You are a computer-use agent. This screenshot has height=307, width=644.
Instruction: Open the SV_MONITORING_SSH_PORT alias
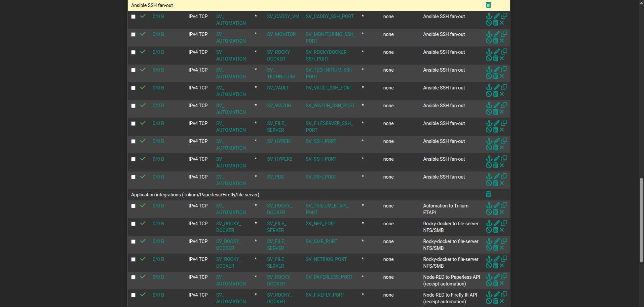coord(331,38)
